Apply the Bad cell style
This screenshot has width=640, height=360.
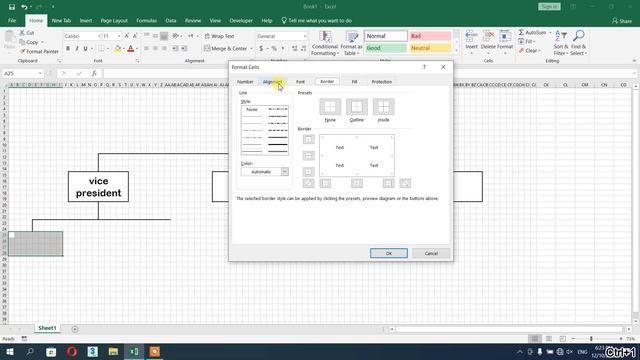(x=430, y=36)
